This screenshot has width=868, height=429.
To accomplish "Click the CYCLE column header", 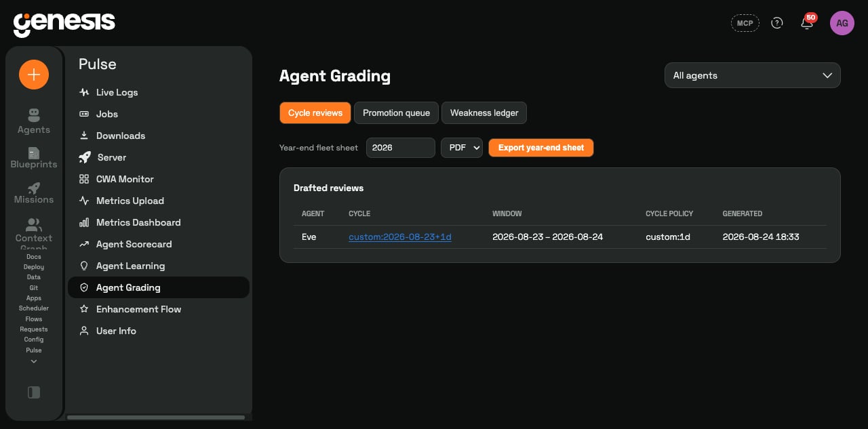I will (359, 213).
